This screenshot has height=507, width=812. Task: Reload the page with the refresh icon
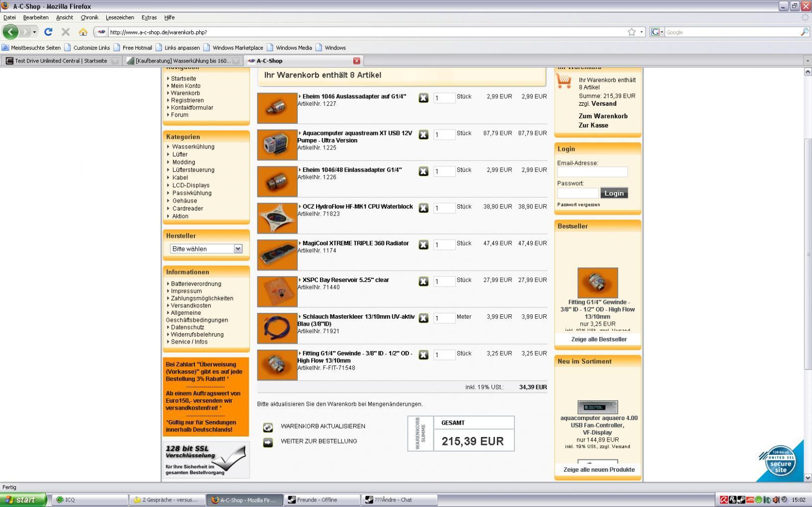click(x=48, y=32)
